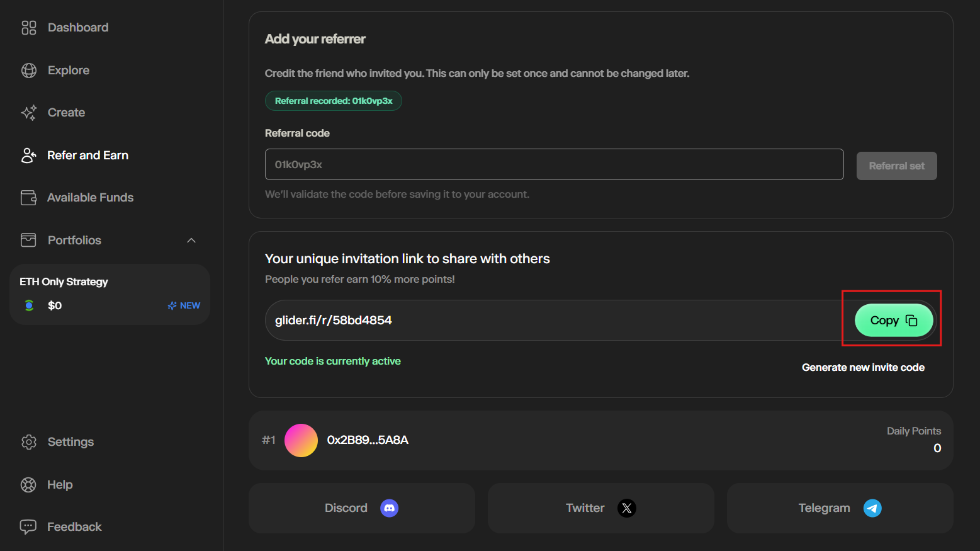Click inside the referral code input field
The width and height of the screenshot is (980, 551).
pyautogui.click(x=554, y=164)
